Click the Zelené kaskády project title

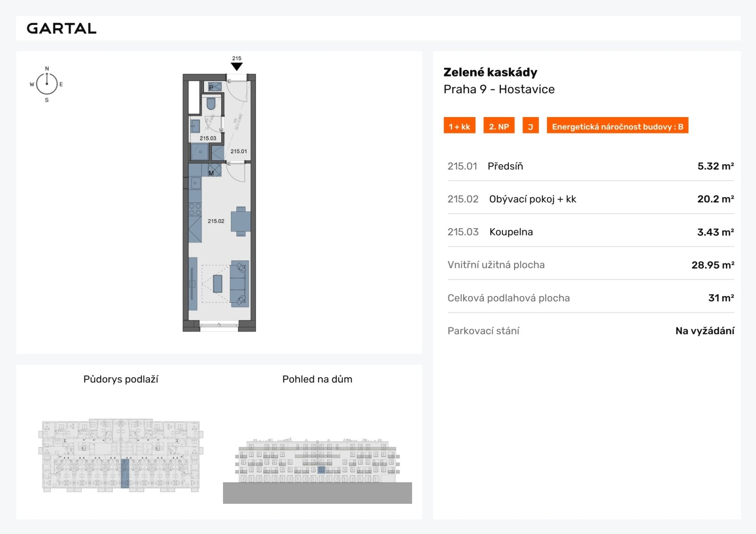coord(490,72)
